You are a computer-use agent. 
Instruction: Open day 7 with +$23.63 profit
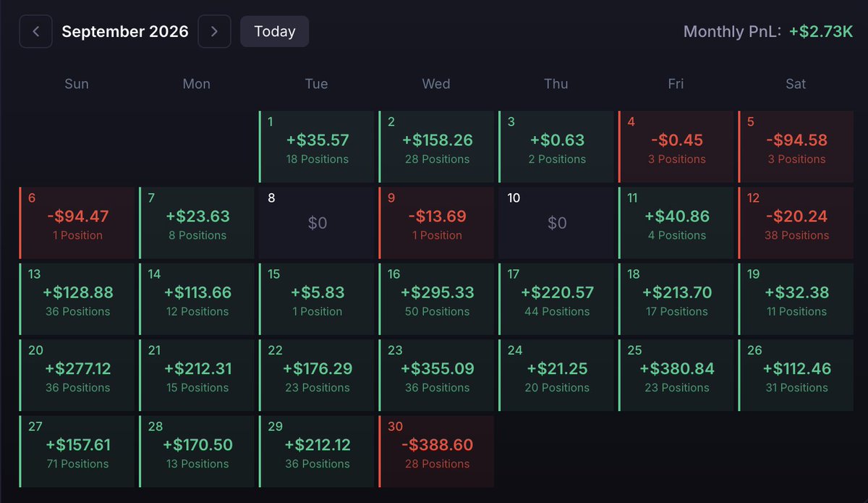(x=197, y=223)
